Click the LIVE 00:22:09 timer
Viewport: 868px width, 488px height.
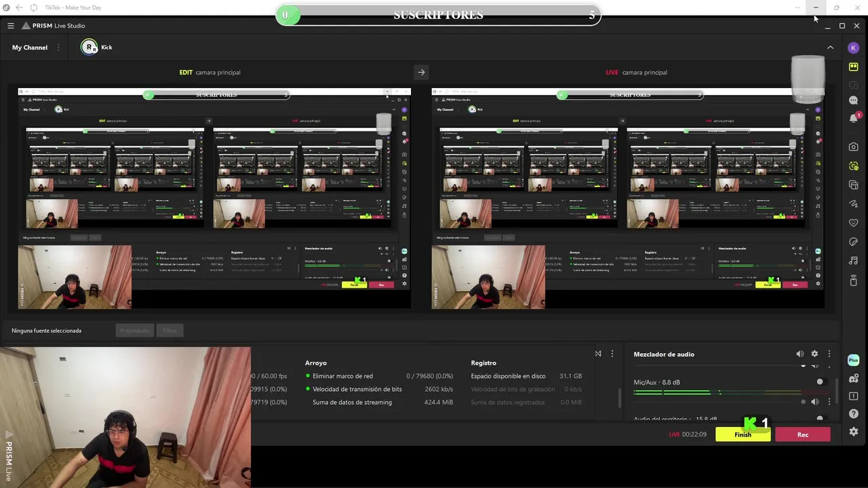(688, 434)
